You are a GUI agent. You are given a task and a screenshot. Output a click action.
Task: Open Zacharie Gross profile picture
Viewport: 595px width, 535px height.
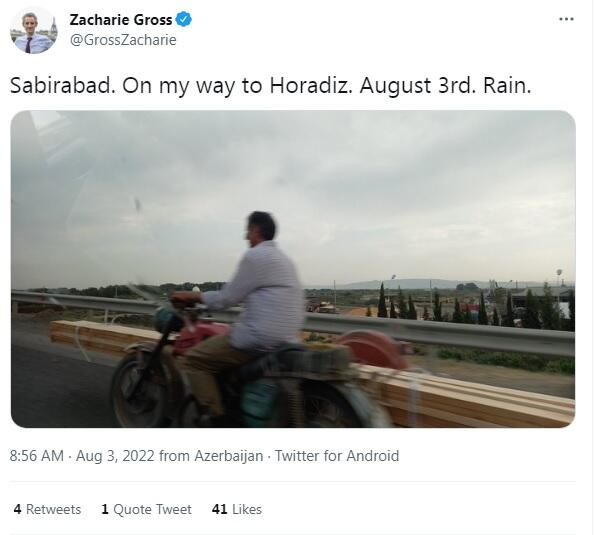34,31
